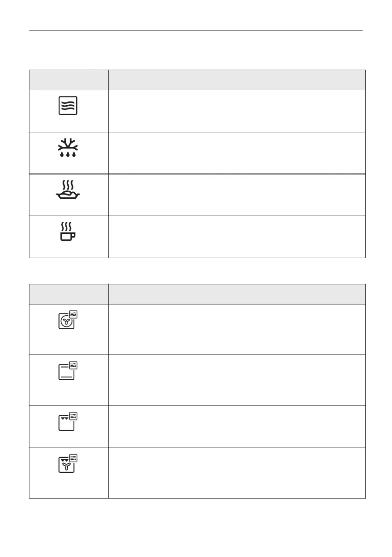392x557 pixels.
Task: Select blank description cell beside steaming dish icon
Action: click(x=237, y=195)
